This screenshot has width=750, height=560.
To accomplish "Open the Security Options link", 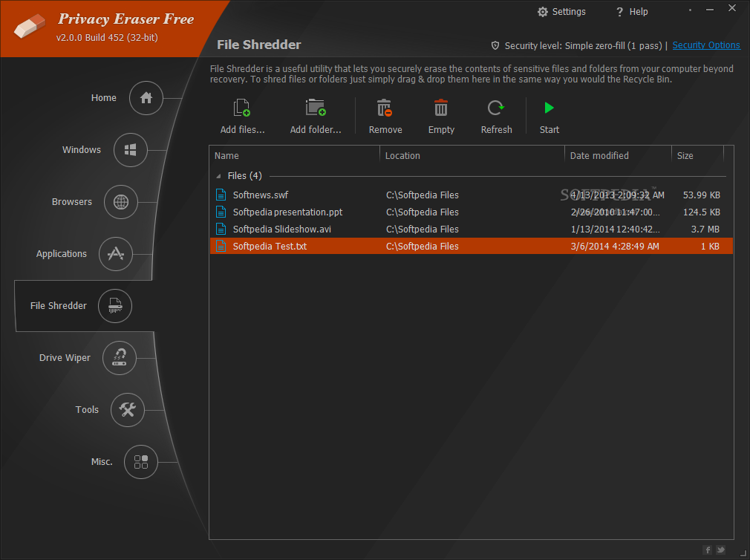I will (706, 45).
